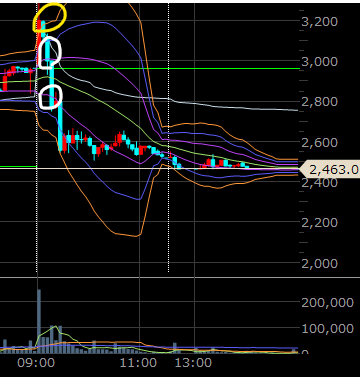Screen dimensions: 360x377
Task: Click the 3,200 price axis label
Action: click(319, 22)
